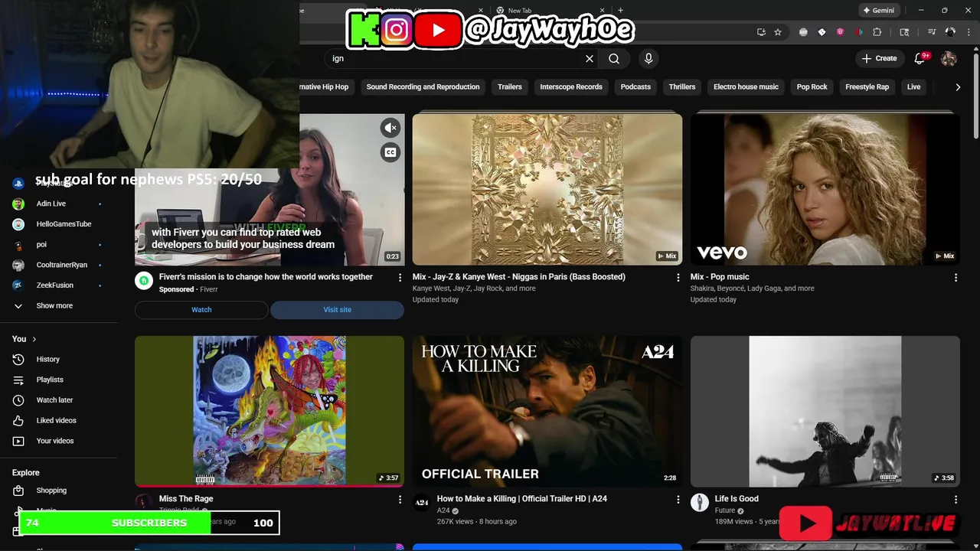
Task: Select the Podcasts chip
Action: (x=635, y=87)
